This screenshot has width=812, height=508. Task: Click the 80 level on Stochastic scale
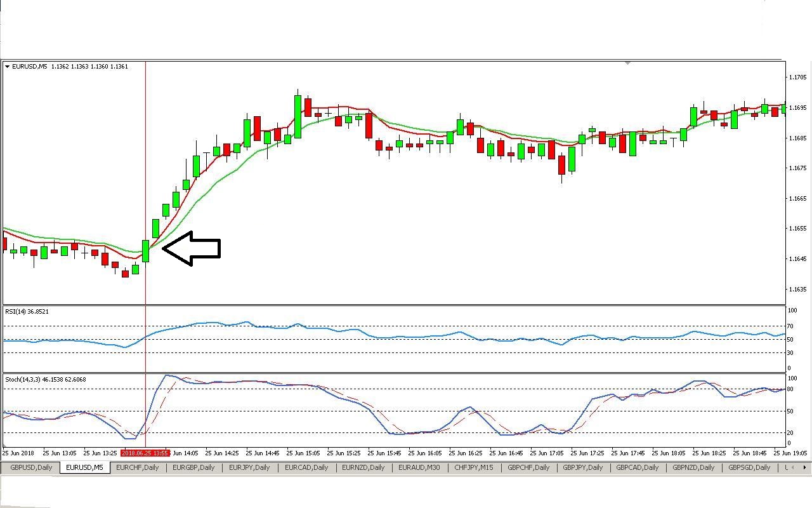point(791,389)
